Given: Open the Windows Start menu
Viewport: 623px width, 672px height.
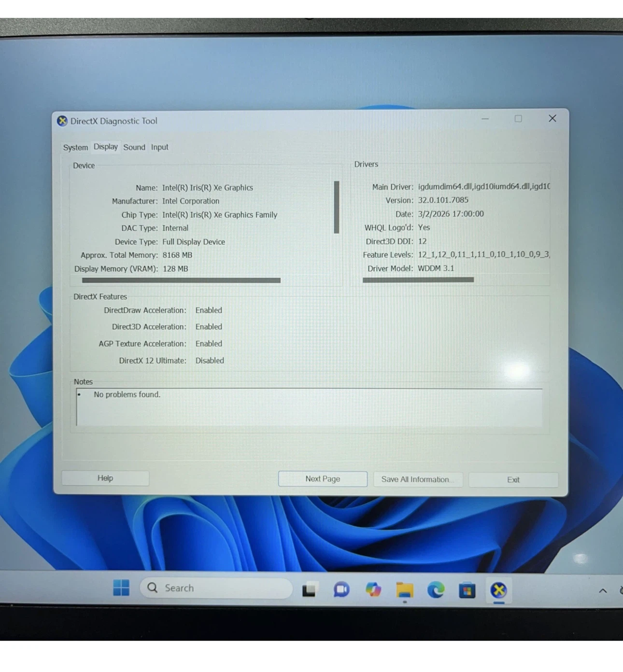Looking at the screenshot, I should point(121,588).
